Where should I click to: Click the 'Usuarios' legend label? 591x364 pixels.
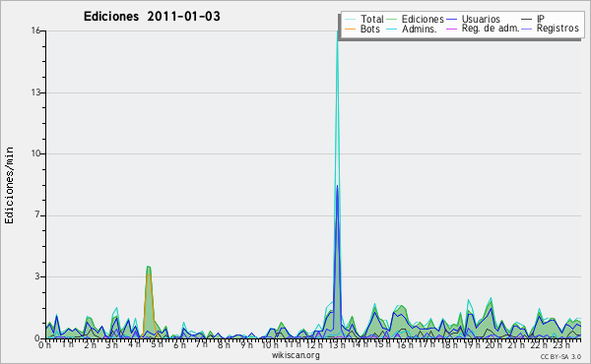coord(481,19)
